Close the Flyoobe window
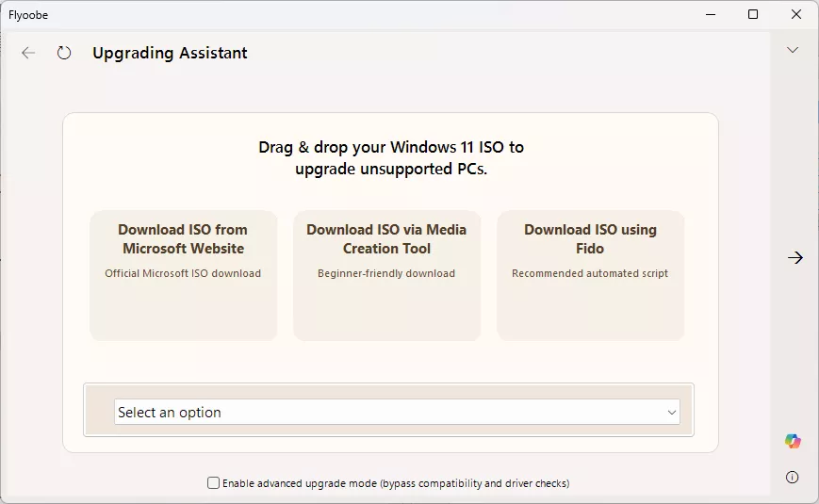Viewport: 819px width, 504px height. (x=795, y=14)
